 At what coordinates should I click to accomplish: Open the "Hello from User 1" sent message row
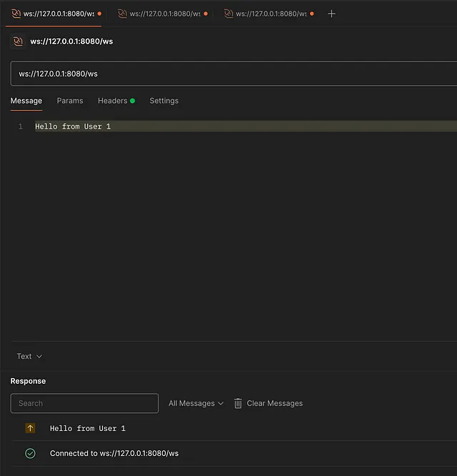[88, 428]
